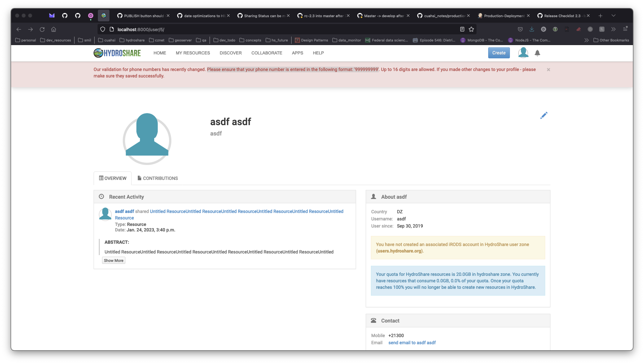The width and height of the screenshot is (644, 364).
Task: Open the browser Downloads panel
Action: (x=531, y=29)
